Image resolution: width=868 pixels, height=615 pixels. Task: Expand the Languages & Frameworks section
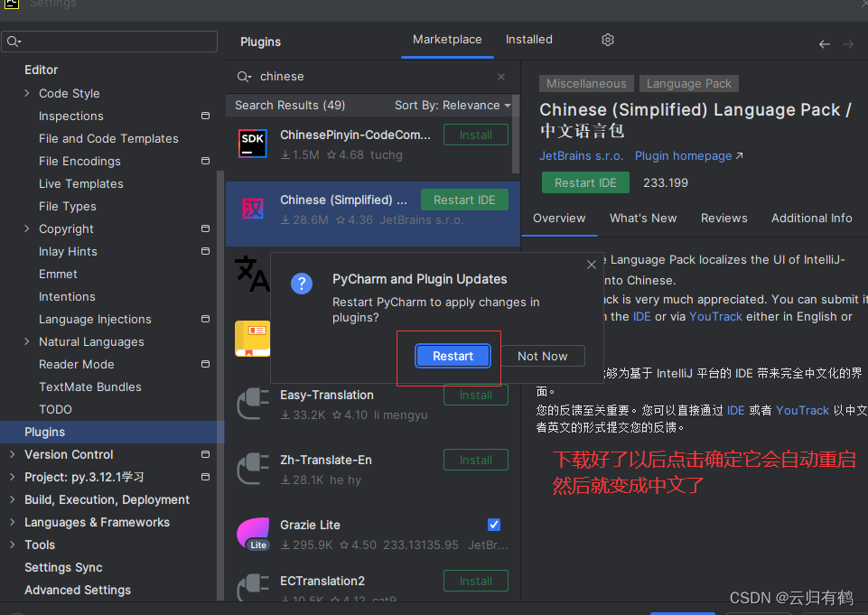12,522
